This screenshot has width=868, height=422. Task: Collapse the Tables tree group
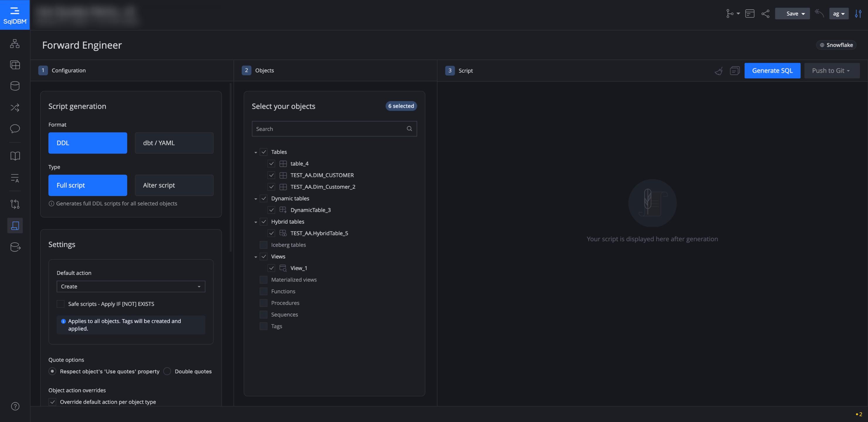pyautogui.click(x=256, y=152)
